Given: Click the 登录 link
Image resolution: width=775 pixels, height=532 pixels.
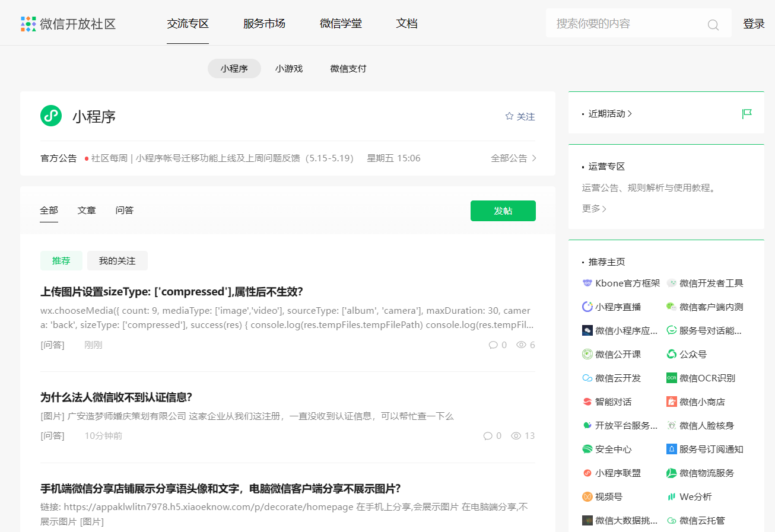Looking at the screenshot, I should pyautogui.click(x=754, y=24).
